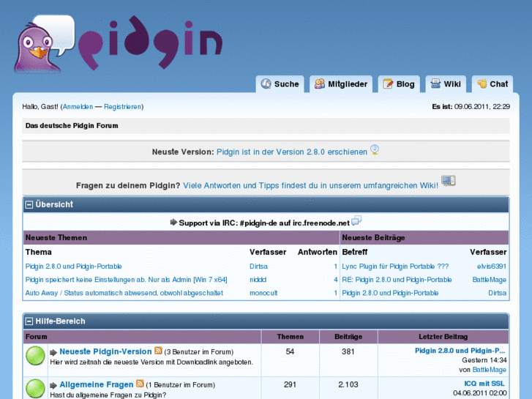Click arrow icon before Neueste Pidgin-Version
The width and height of the screenshot is (532, 399).
pos(53,352)
